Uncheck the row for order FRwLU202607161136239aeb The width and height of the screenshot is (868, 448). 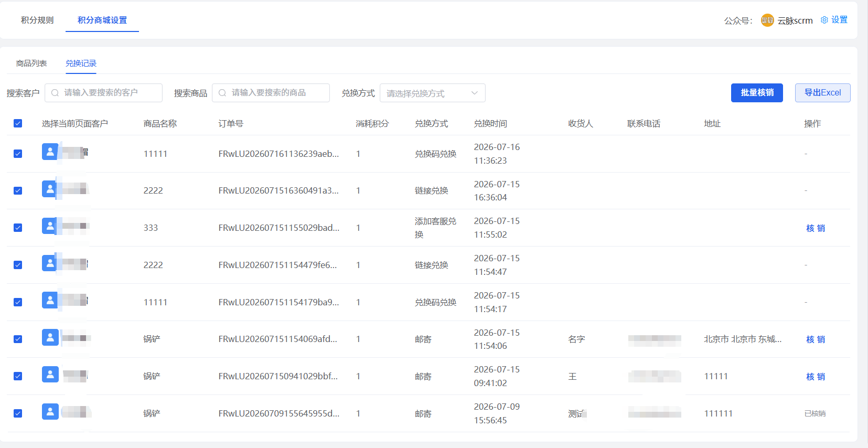pos(18,154)
